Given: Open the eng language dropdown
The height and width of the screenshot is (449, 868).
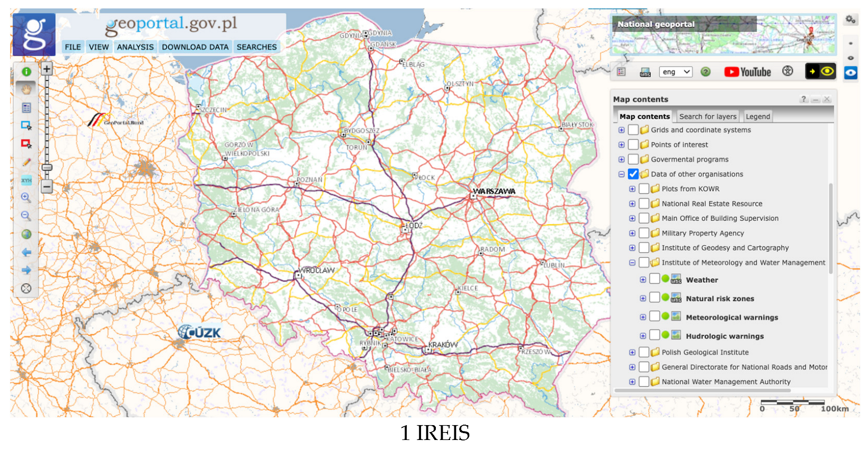Looking at the screenshot, I should tap(676, 72).
